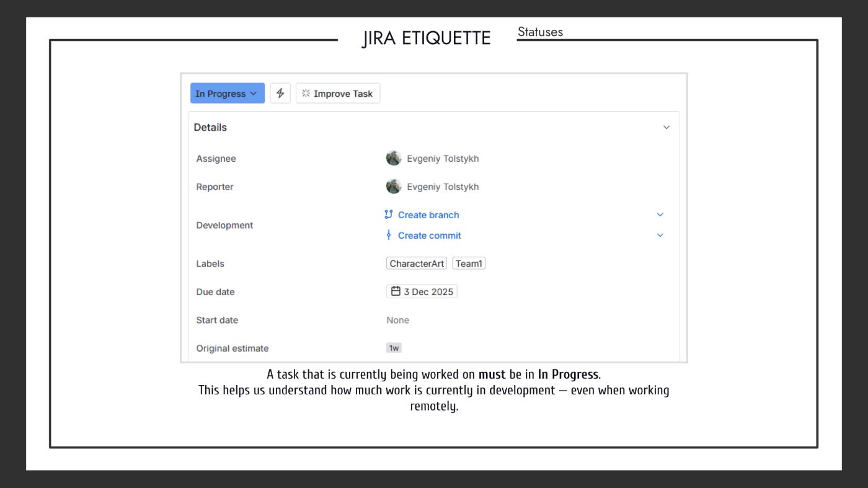The image size is (868, 488).
Task: Click the branch icon beside Create branch
Action: click(389, 215)
